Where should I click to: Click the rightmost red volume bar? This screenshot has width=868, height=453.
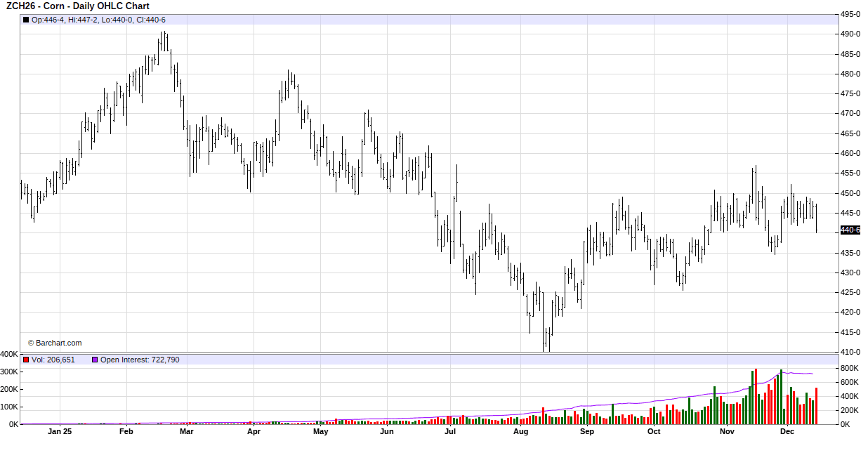click(816, 406)
